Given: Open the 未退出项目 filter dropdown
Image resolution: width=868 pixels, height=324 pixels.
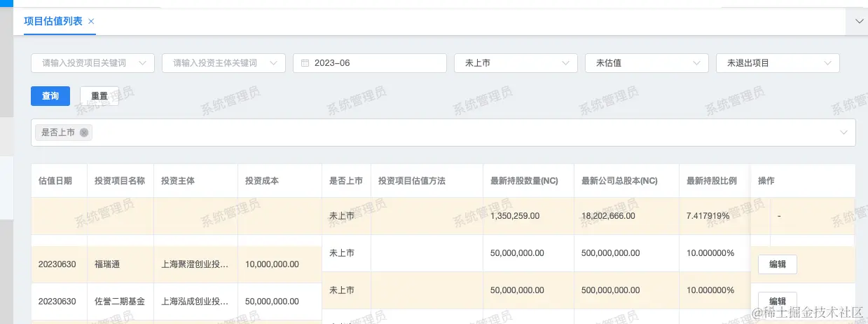Looking at the screenshot, I should (778, 63).
